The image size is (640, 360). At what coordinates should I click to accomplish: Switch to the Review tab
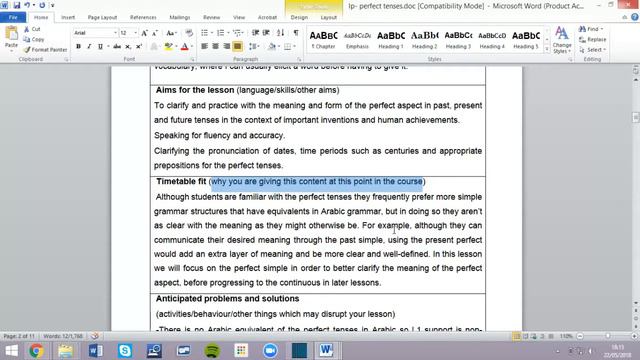(211, 17)
